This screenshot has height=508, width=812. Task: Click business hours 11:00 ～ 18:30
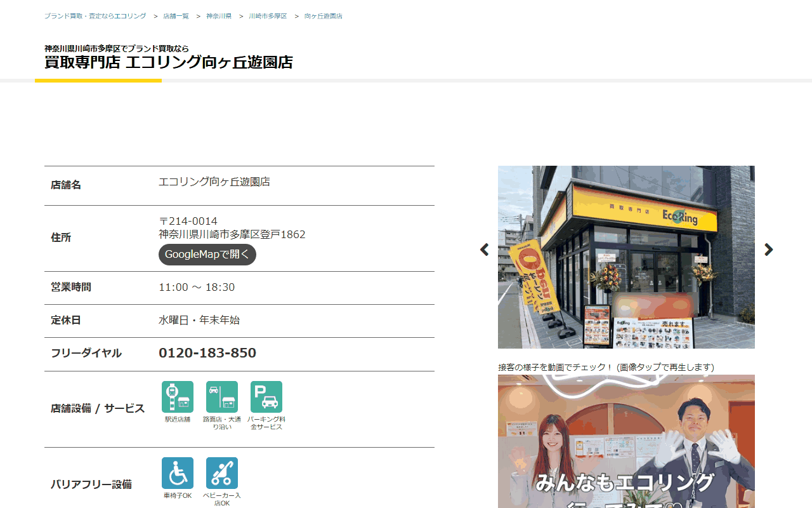tap(197, 287)
